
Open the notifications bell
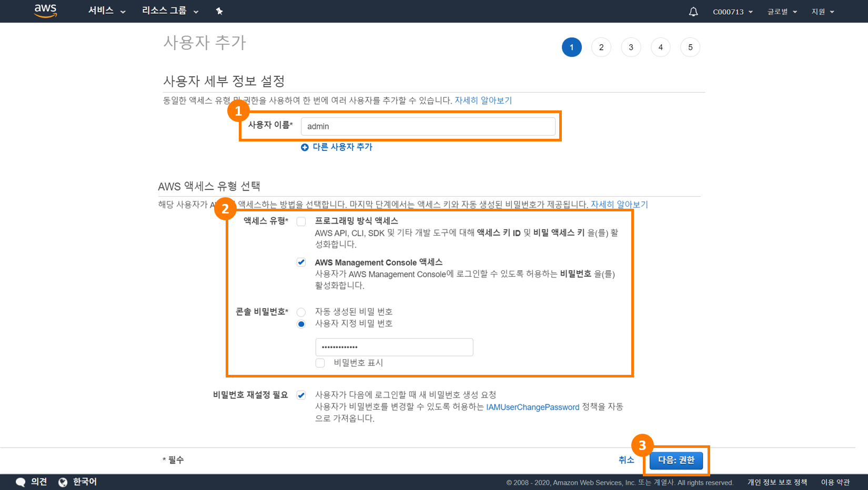pyautogui.click(x=693, y=12)
